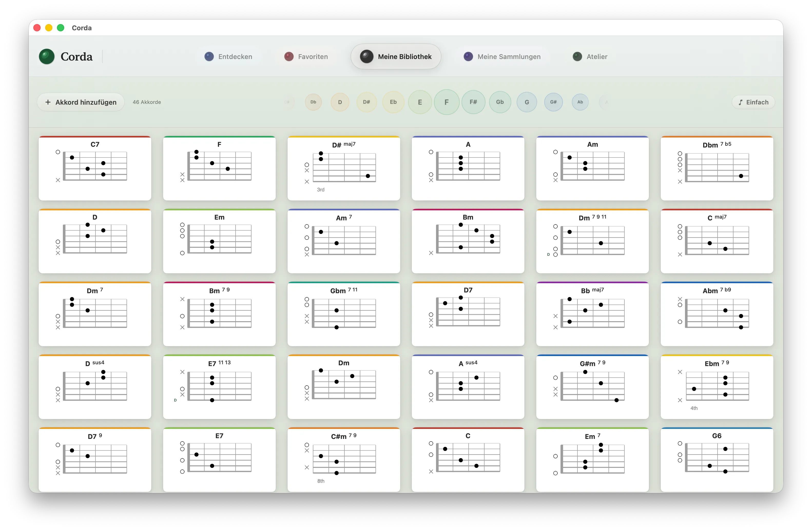This screenshot has width=812, height=531.
Task: Open the A chord card
Action: pos(468,169)
